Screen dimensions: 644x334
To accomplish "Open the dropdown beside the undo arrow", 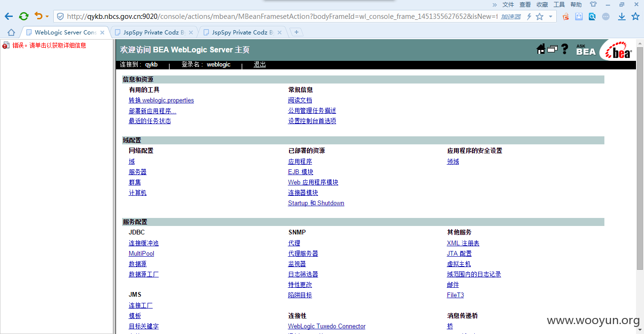I will pyautogui.click(x=47, y=17).
